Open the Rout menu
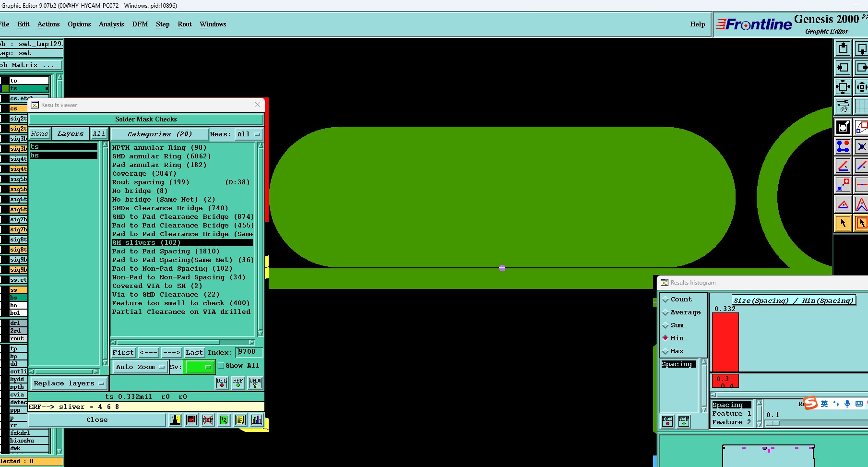This screenshot has width=868, height=467. click(x=185, y=24)
